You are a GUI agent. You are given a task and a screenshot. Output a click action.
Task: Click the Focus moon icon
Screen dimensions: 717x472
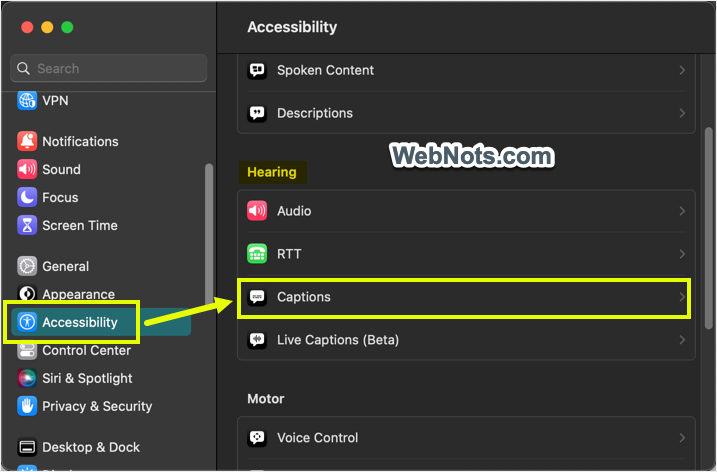27,197
